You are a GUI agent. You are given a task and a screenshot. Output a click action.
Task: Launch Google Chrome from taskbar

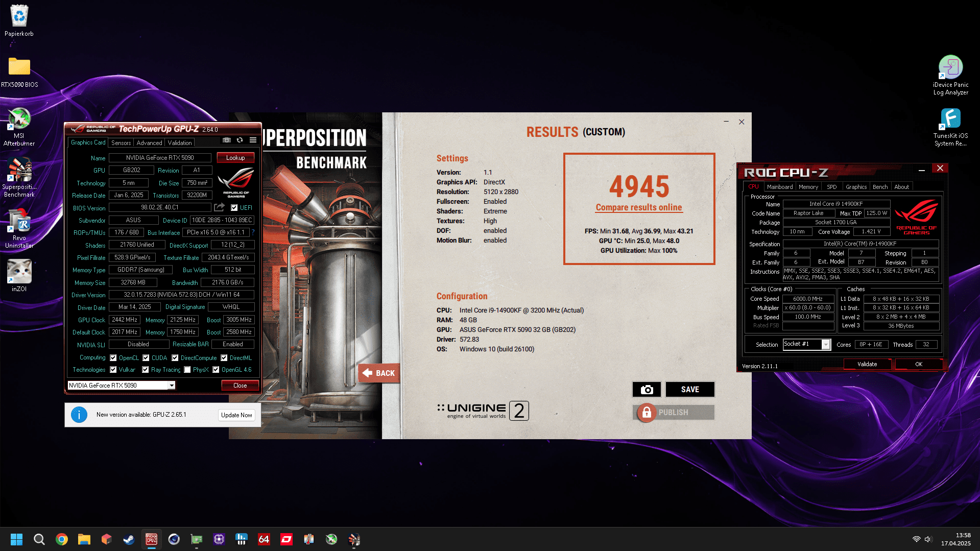[62, 539]
